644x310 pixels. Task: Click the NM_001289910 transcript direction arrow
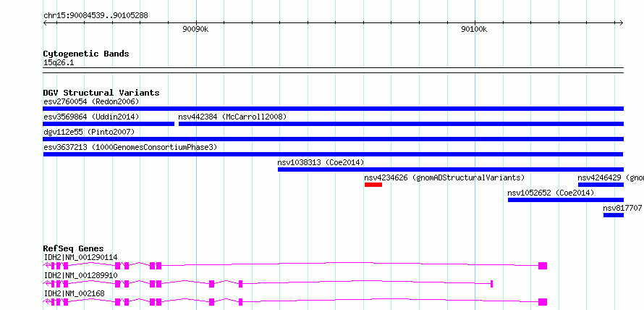click(x=46, y=284)
